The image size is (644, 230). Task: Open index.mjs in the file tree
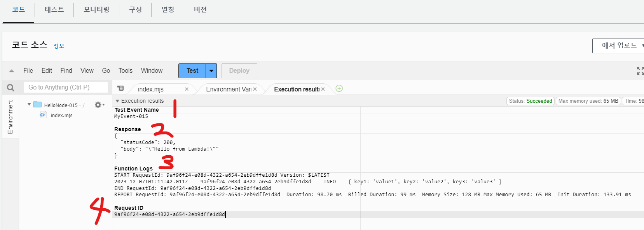pos(61,115)
